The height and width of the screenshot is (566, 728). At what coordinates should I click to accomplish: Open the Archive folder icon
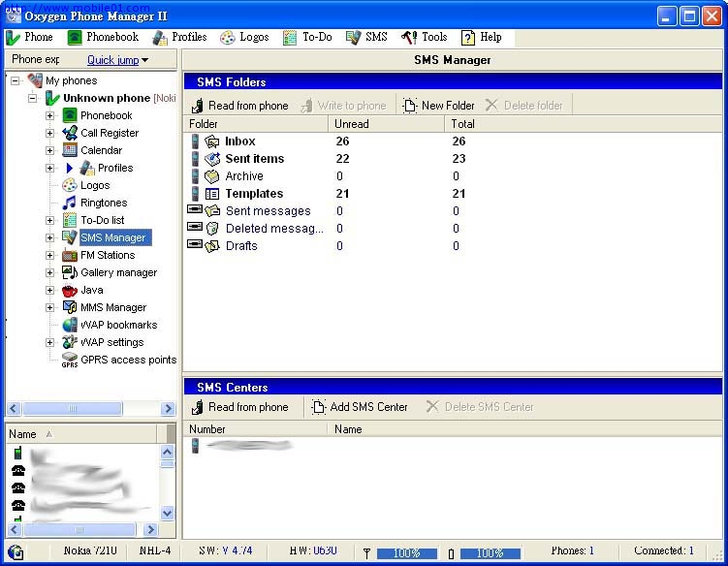click(212, 176)
